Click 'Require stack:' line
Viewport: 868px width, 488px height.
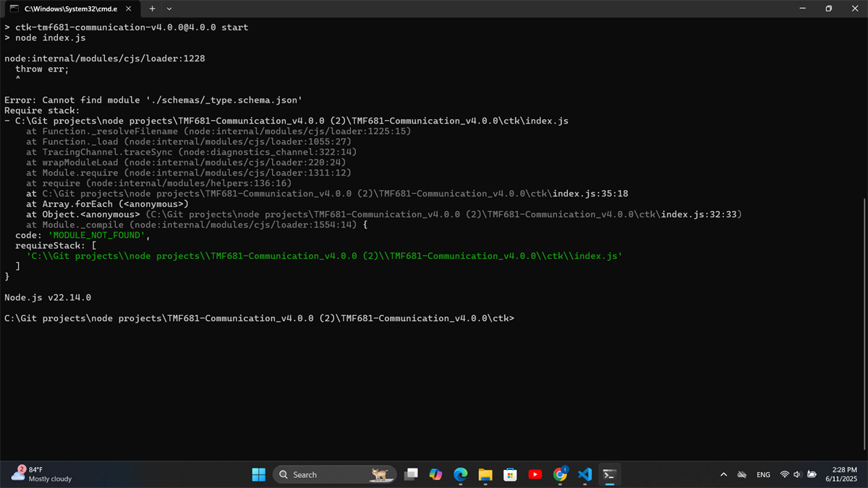(42, 111)
